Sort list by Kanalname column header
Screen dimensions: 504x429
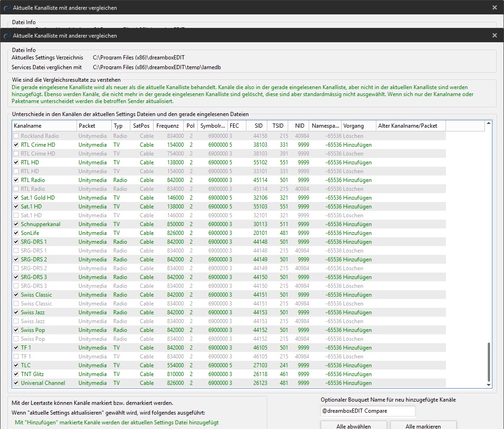coord(44,126)
